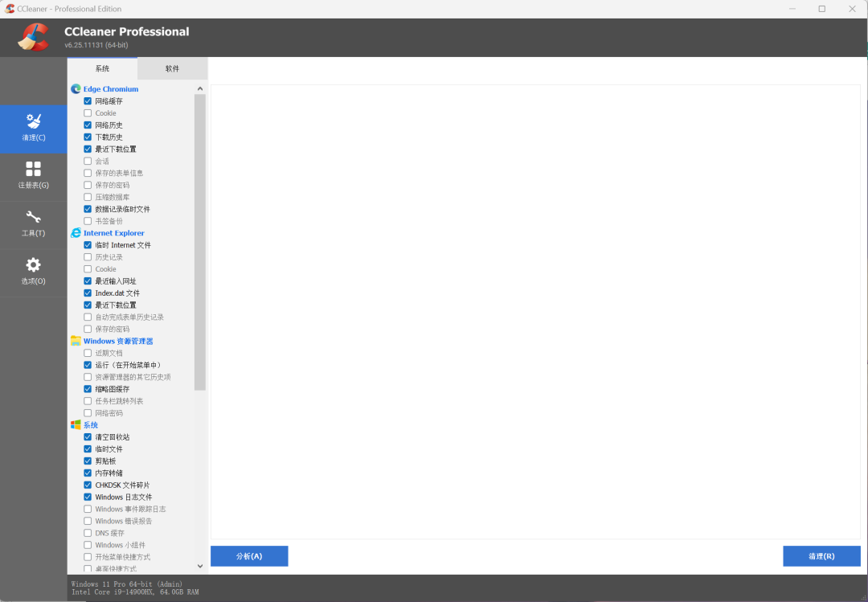
Task: Uncheck 清空回收站 checkbox
Action: tap(88, 437)
